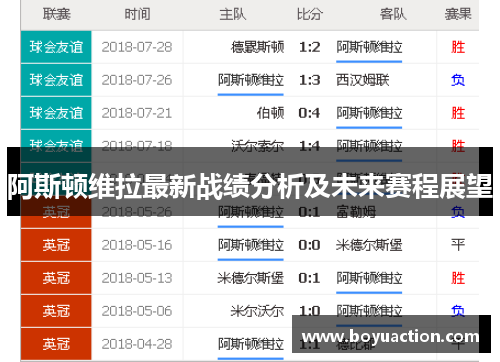The height and width of the screenshot is (362, 500).
Task: Select 球会友谊 label in the 2018-07-21 row
Action: point(56,113)
